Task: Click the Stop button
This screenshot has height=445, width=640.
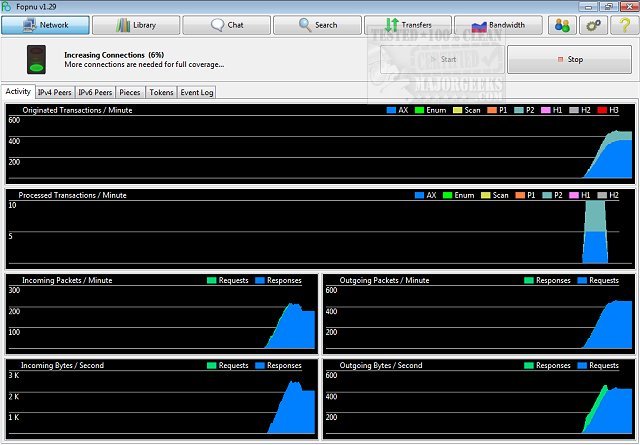Action: [x=569, y=60]
